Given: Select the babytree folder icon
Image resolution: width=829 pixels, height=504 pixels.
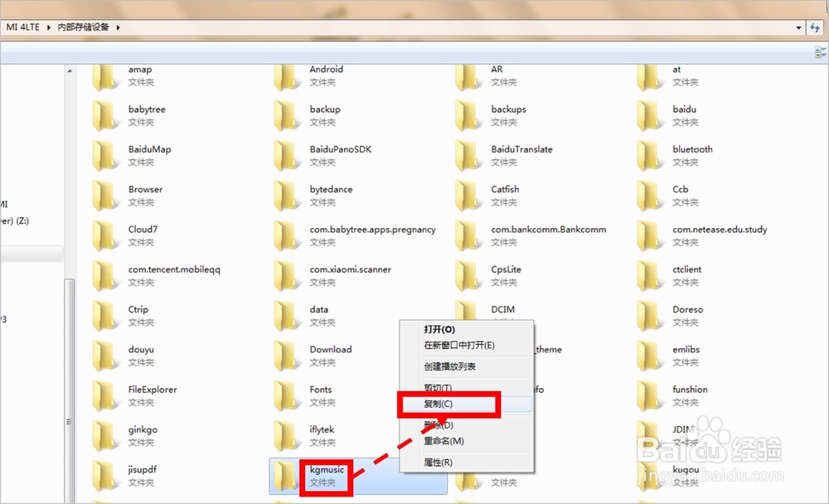Looking at the screenshot, I should click(104, 116).
